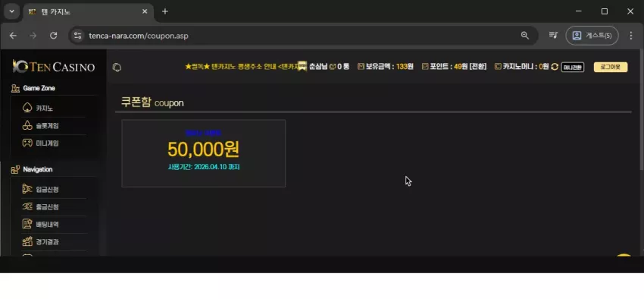Click the notification bell icon
Viewport: 644px width, 299px height.
[117, 68]
